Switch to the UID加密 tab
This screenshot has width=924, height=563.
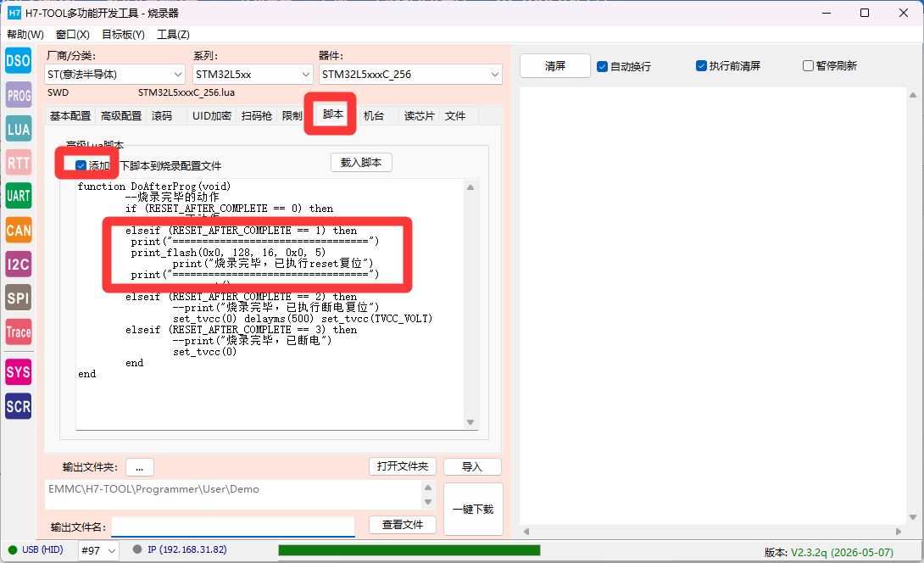pyautogui.click(x=212, y=116)
